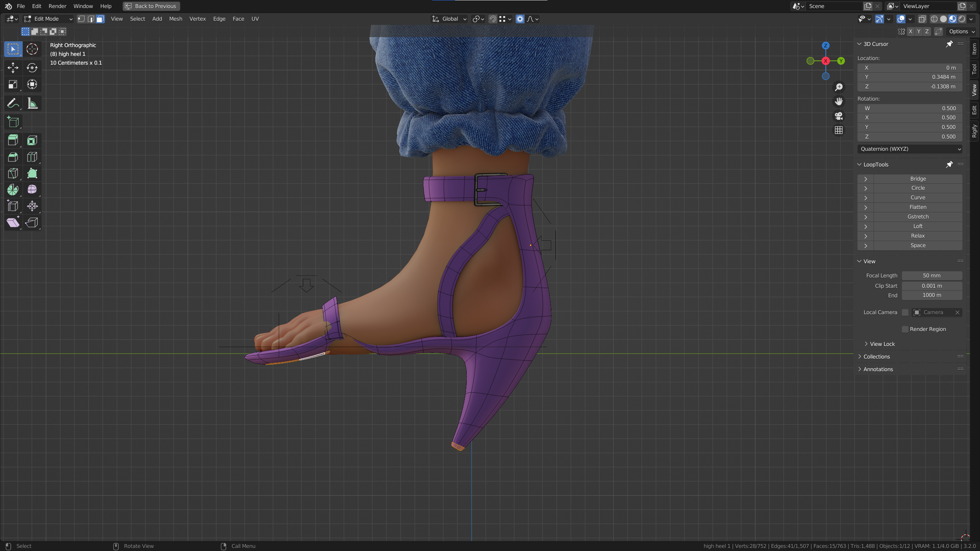Select the Move tool

13,68
